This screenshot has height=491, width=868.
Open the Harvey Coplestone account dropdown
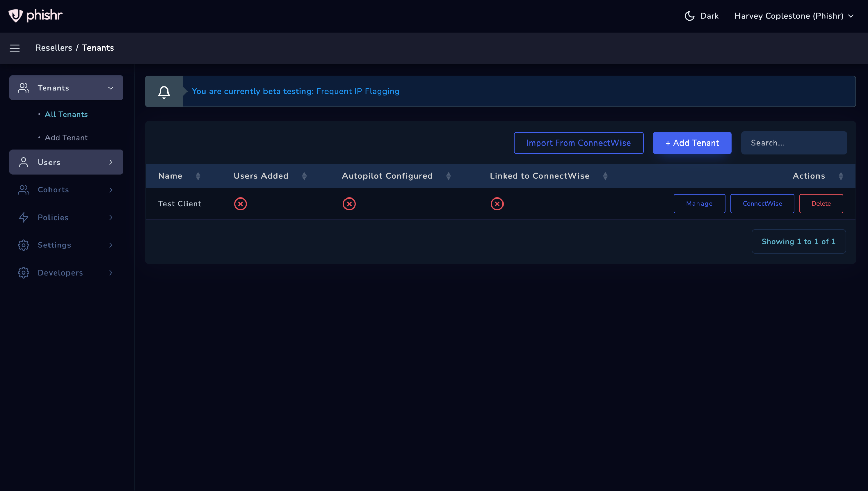tap(793, 16)
